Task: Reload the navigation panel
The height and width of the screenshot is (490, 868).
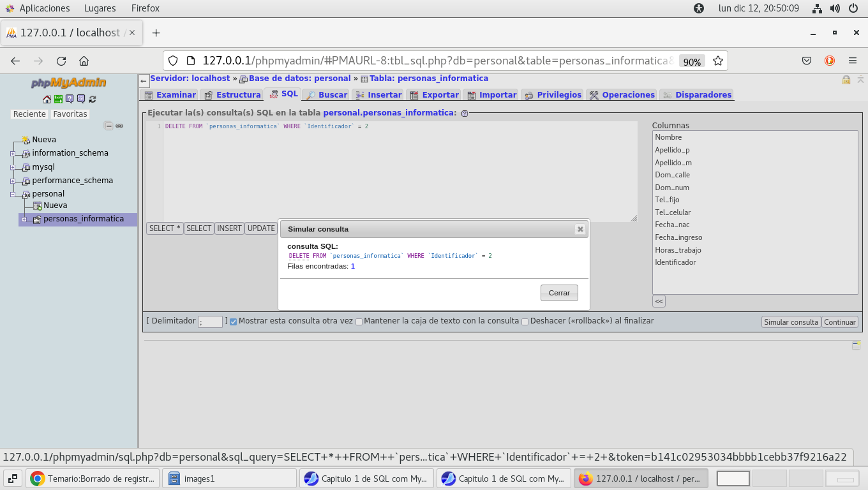Action: [x=93, y=99]
